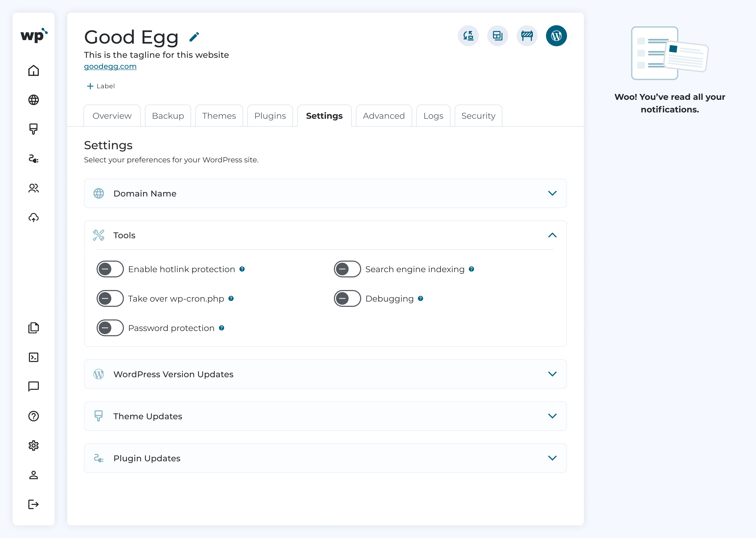The image size is (756, 538).
Task: Turn on Search engine indexing toggle
Action: tap(347, 269)
